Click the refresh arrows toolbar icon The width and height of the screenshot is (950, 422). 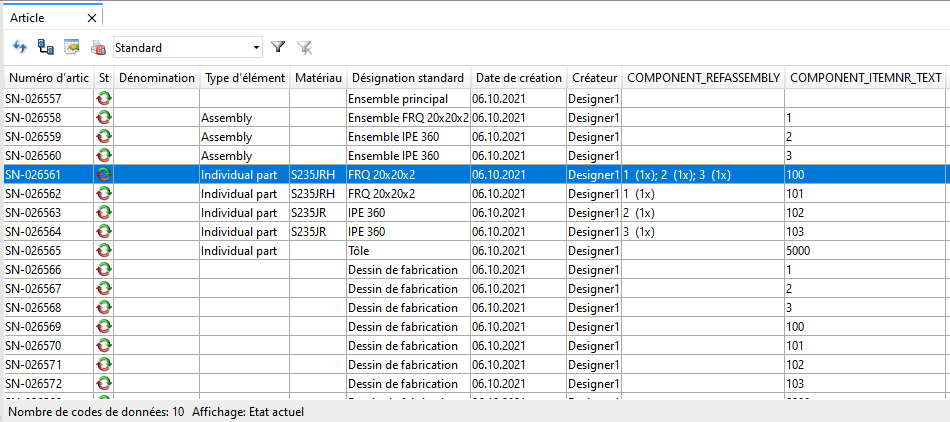[19, 47]
